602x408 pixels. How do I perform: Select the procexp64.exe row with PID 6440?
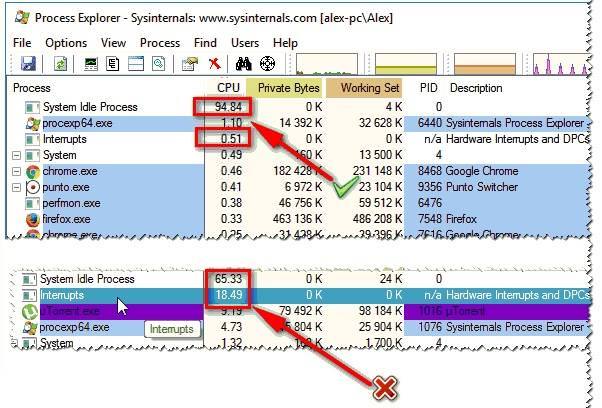point(299,123)
